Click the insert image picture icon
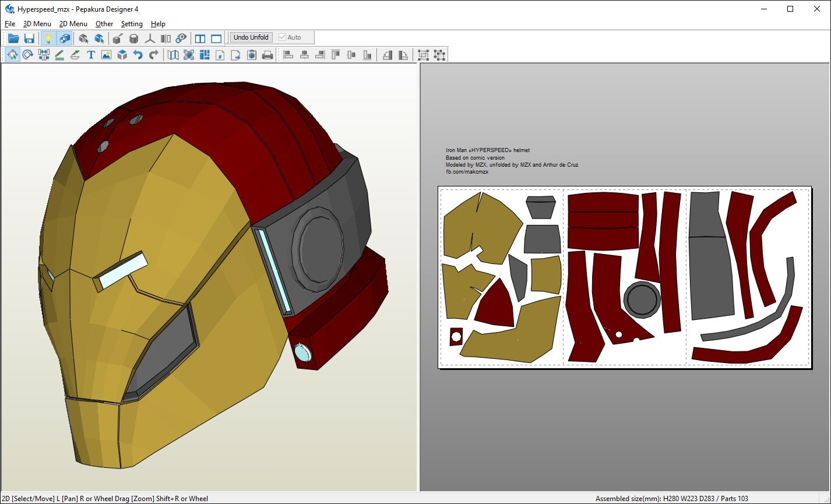 point(106,55)
